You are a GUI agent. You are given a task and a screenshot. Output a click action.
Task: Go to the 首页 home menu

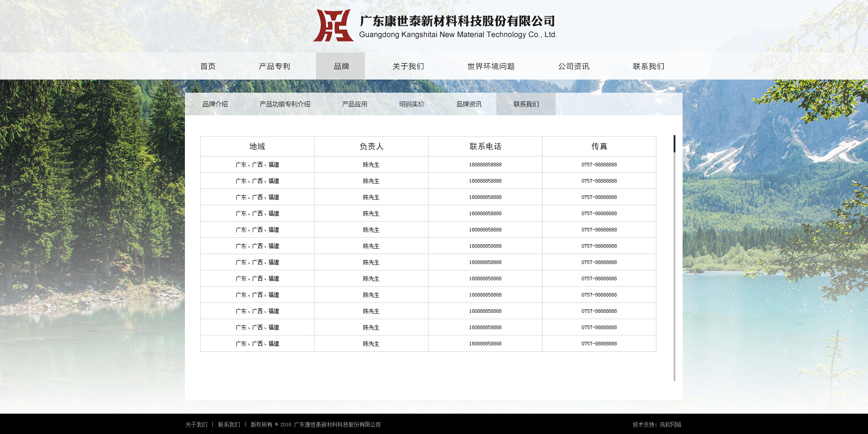click(x=208, y=66)
